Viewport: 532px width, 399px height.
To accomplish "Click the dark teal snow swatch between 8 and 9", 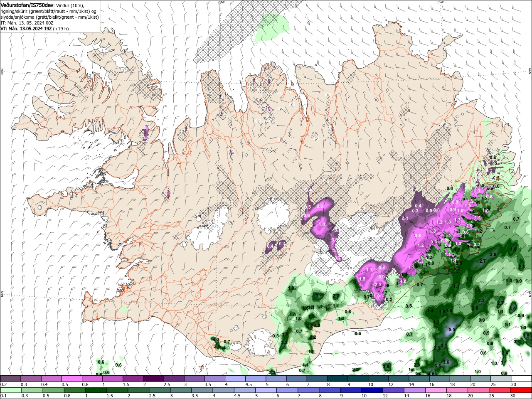I will (337, 379).
